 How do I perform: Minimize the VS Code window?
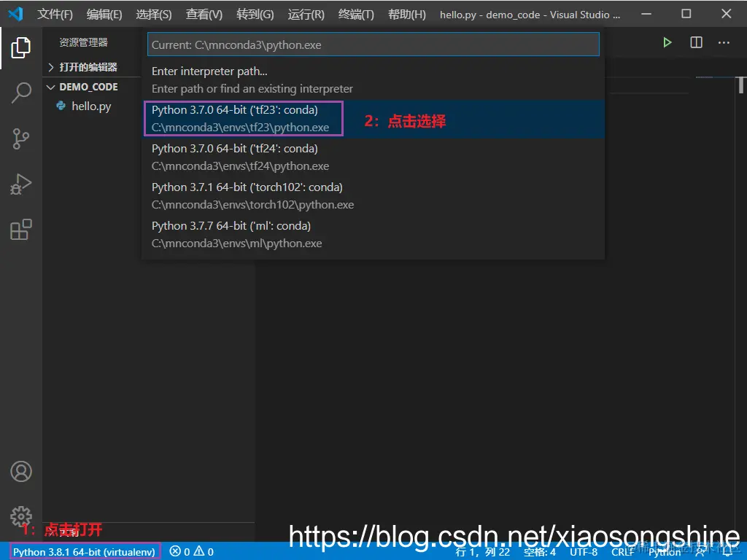(646, 15)
